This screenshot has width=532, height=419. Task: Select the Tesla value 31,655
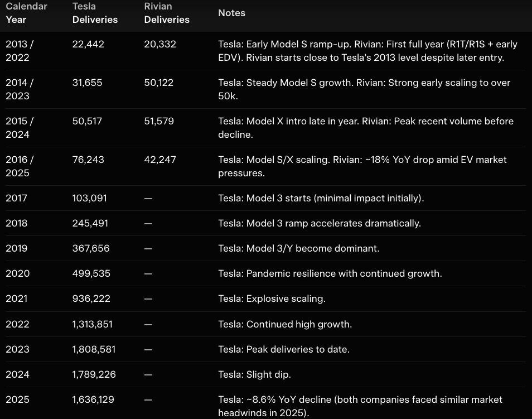click(x=87, y=83)
